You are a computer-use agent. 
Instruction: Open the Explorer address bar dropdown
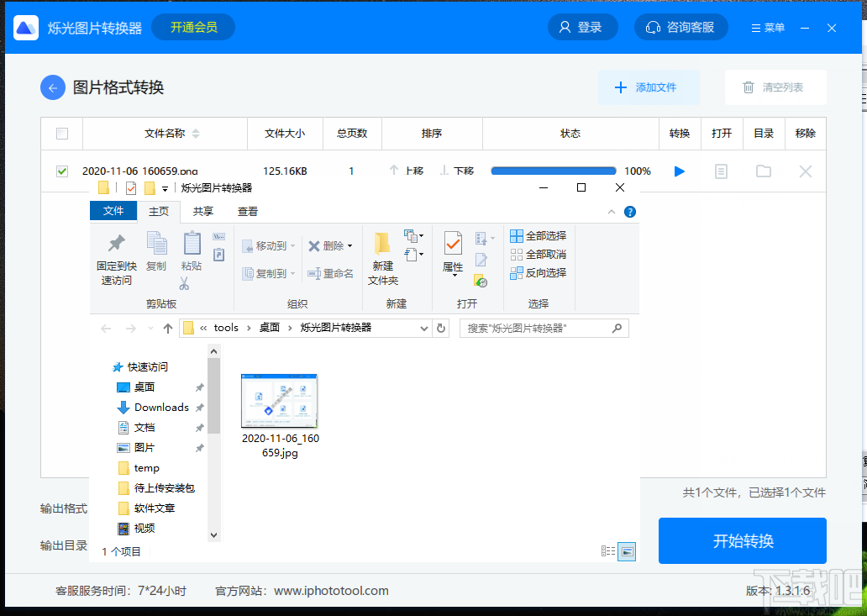(424, 328)
